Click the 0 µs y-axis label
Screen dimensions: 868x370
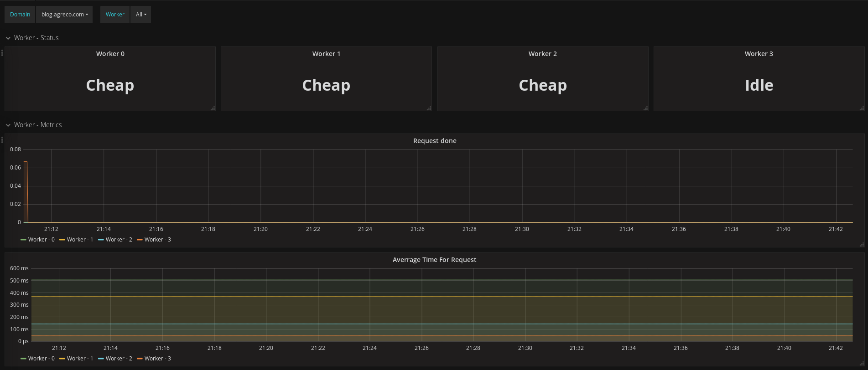23,341
